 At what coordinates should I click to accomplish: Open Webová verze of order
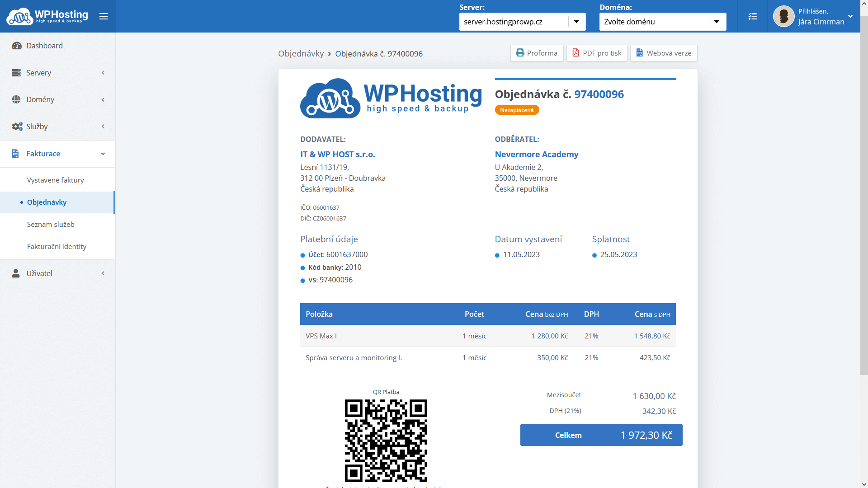pyautogui.click(x=664, y=53)
